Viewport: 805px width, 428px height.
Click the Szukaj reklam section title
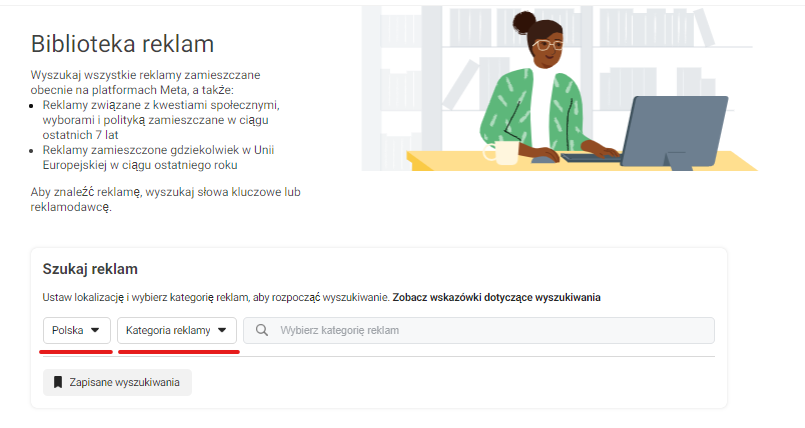click(x=90, y=269)
